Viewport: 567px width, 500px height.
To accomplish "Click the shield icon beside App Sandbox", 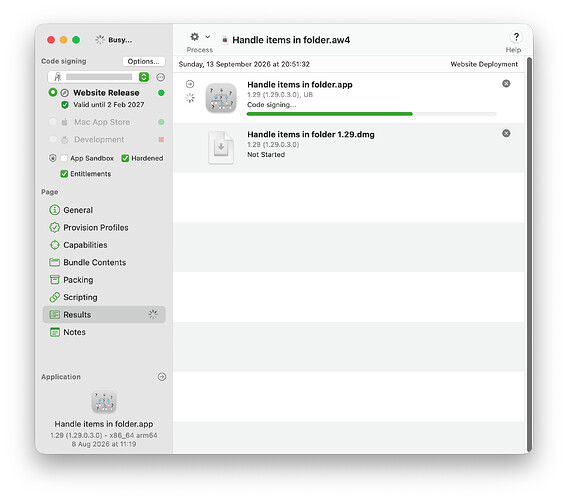I will (53, 158).
